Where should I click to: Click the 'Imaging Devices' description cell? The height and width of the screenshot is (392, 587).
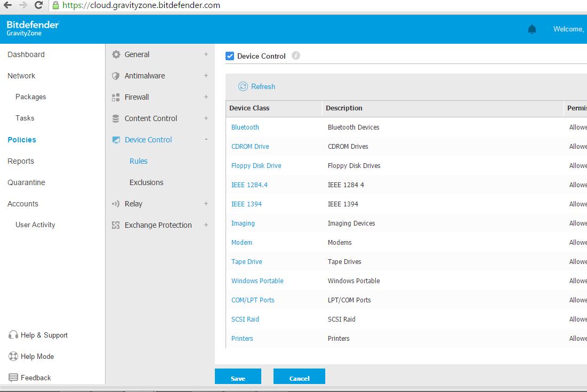click(x=351, y=223)
